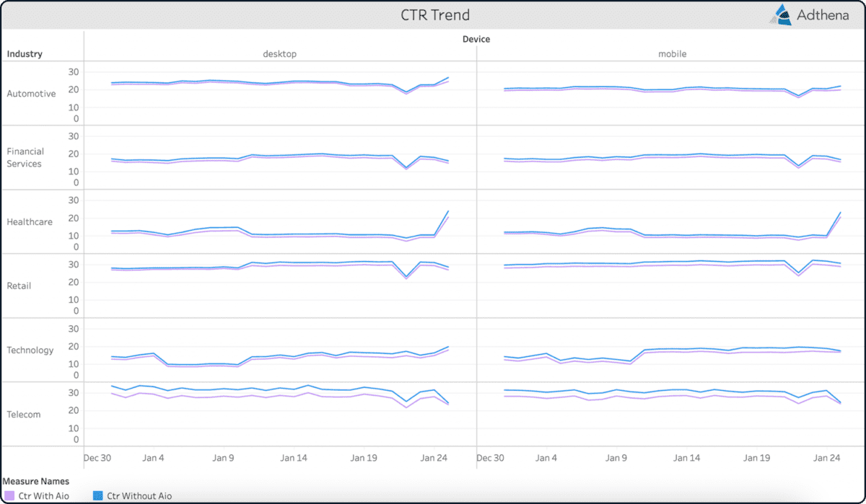Select the desktop column header
Screen dimensions: 866x504
point(279,53)
